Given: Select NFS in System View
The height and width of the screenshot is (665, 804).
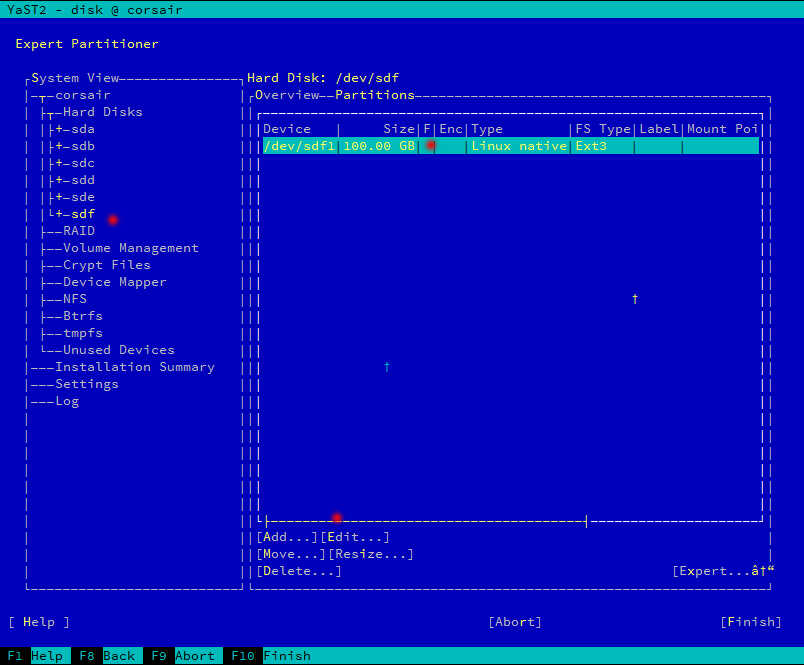Looking at the screenshot, I should [75, 299].
